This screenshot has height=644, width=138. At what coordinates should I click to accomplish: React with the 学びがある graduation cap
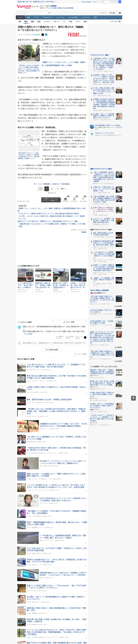(x=65, y=199)
